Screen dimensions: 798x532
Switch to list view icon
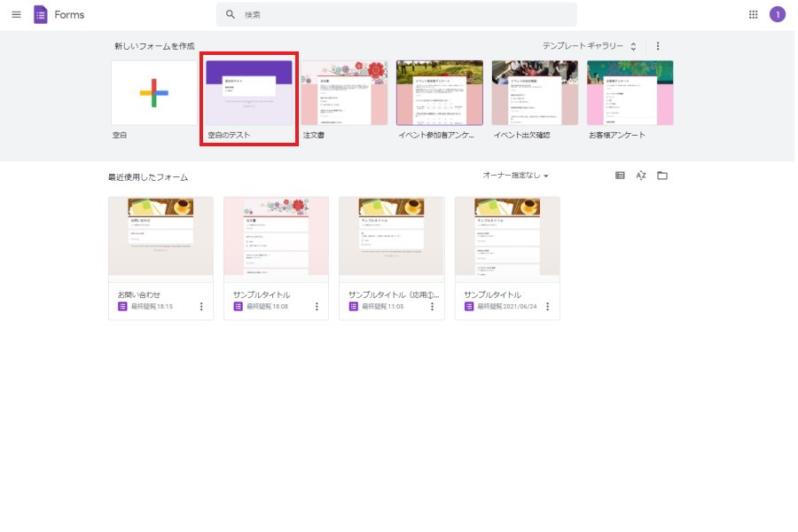[x=620, y=176]
